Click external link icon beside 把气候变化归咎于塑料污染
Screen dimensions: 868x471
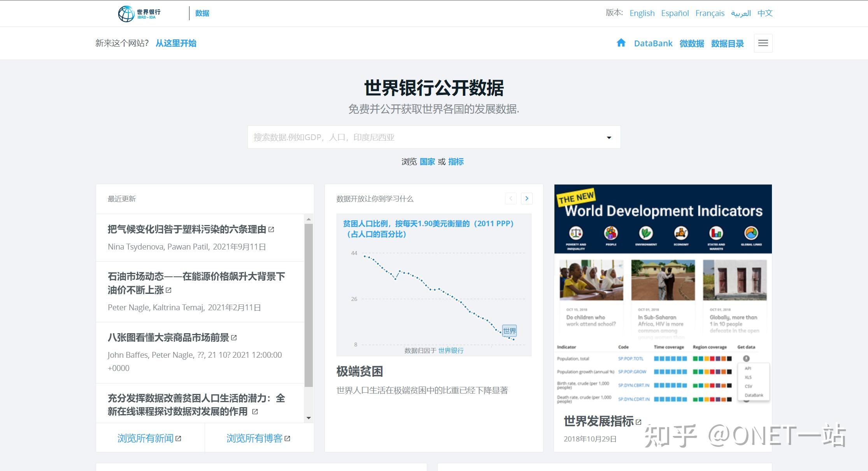pos(271,230)
